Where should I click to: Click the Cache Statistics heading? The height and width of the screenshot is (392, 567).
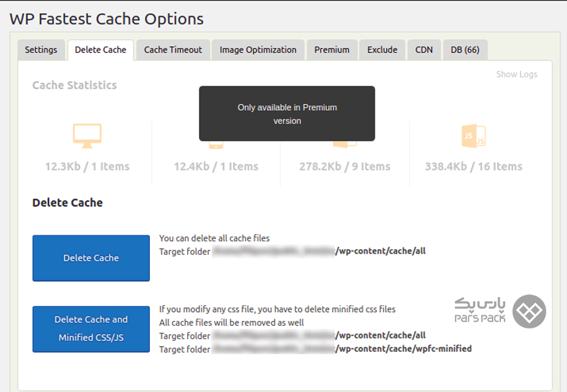(x=74, y=86)
